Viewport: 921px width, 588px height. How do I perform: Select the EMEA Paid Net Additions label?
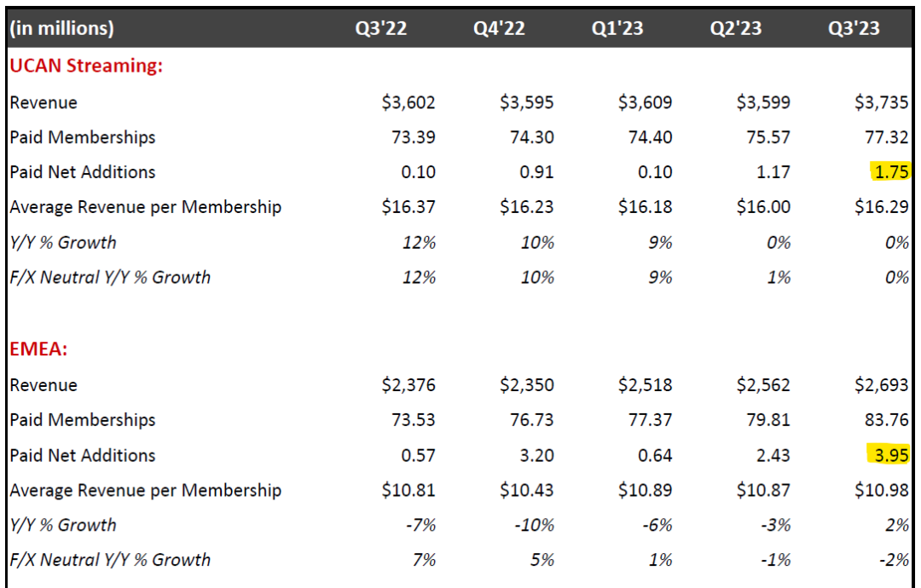tap(83, 455)
